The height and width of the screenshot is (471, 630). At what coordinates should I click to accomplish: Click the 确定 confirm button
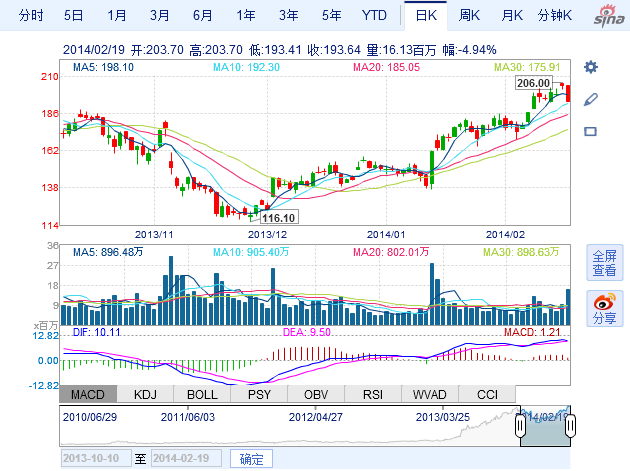[x=251, y=459]
